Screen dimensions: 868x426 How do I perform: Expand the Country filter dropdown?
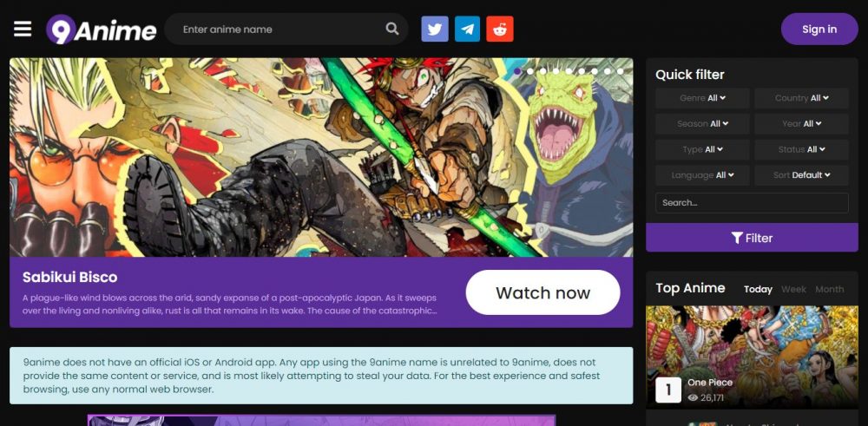(801, 99)
